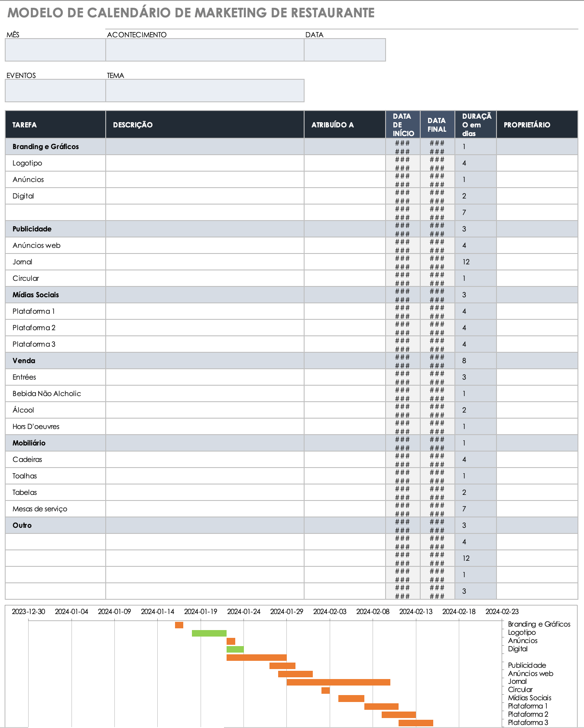This screenshot has width=584, height=728.
Task: Click the Publicidade section row
Action: [292, 229]
